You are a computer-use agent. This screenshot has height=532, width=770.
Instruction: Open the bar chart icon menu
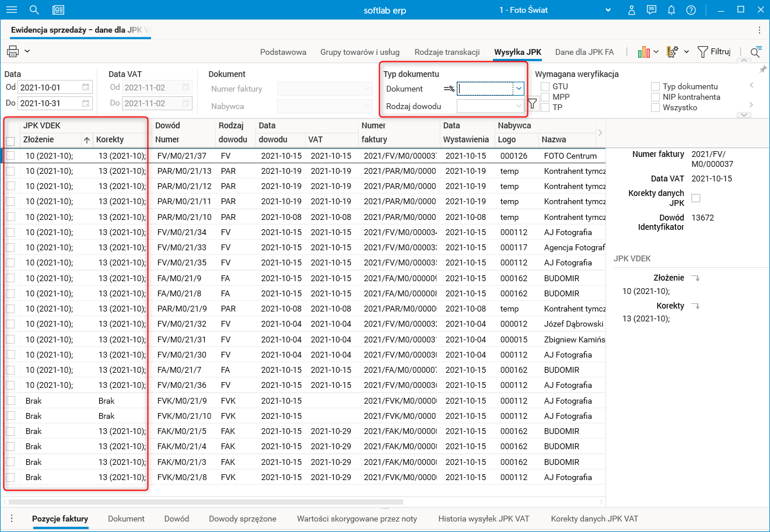(644, 52)
